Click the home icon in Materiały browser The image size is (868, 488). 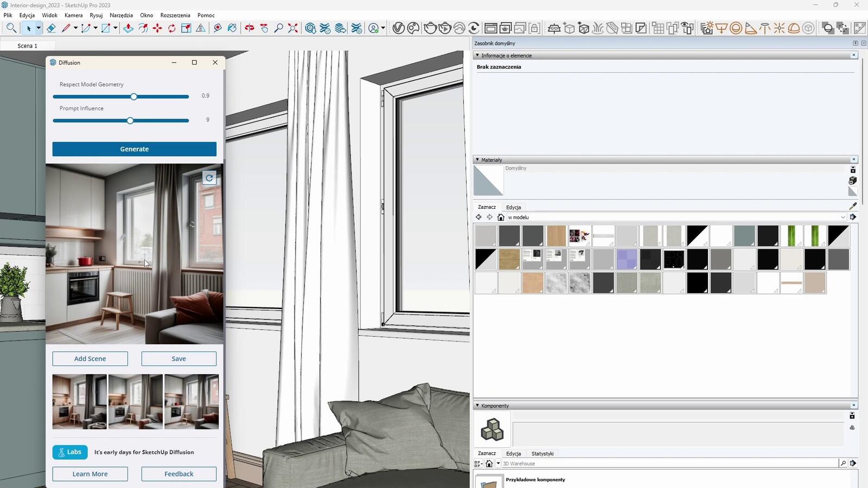(x=501, y=217)
